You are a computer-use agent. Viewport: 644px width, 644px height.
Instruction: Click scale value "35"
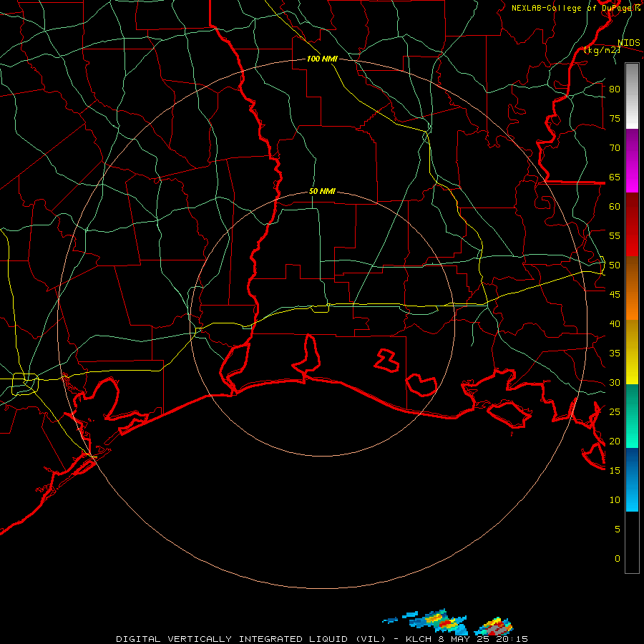coord(615,353)
